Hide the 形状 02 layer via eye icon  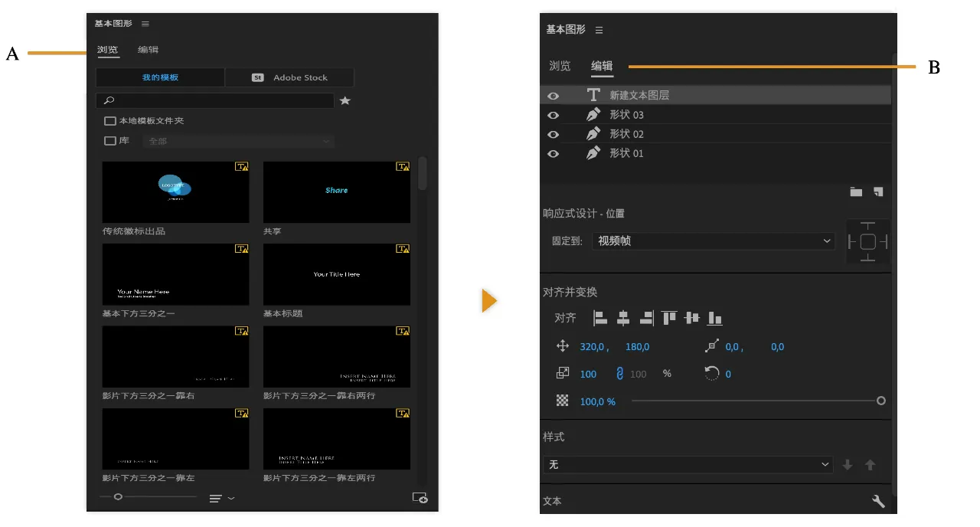coord(553,134)
